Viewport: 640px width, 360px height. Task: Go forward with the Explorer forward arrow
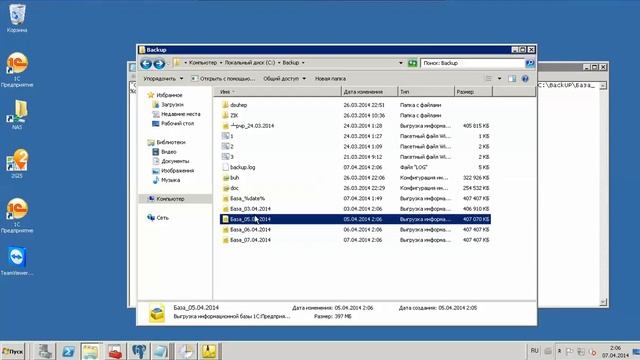pyautogui.click(x=159, y=63)
